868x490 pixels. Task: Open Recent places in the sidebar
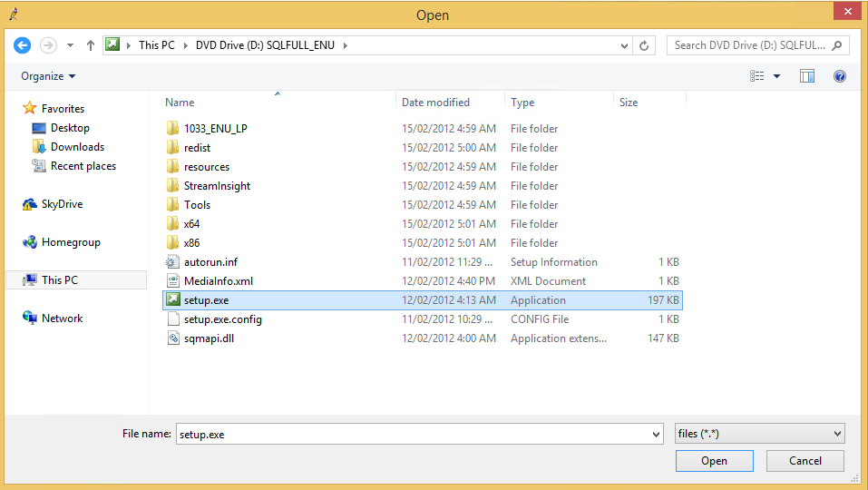(x=74, y=166)
